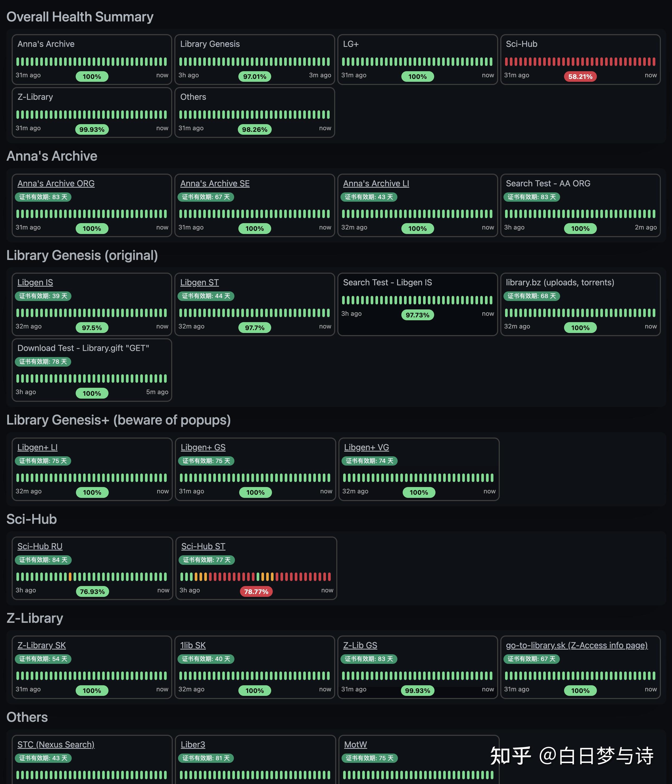
Task: Click Overall Health Summary heading
Action: pos(80,17)
